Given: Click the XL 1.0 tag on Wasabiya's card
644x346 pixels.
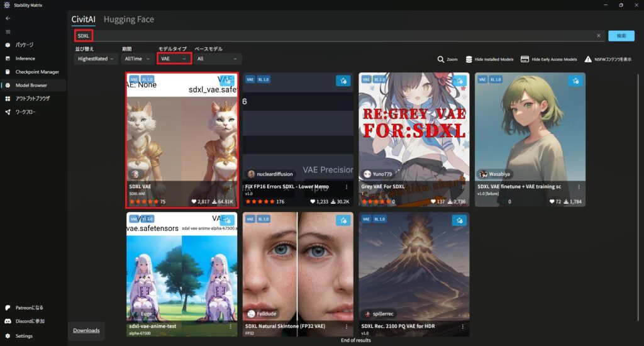Looking at the screenshot, I should (496, 79).
